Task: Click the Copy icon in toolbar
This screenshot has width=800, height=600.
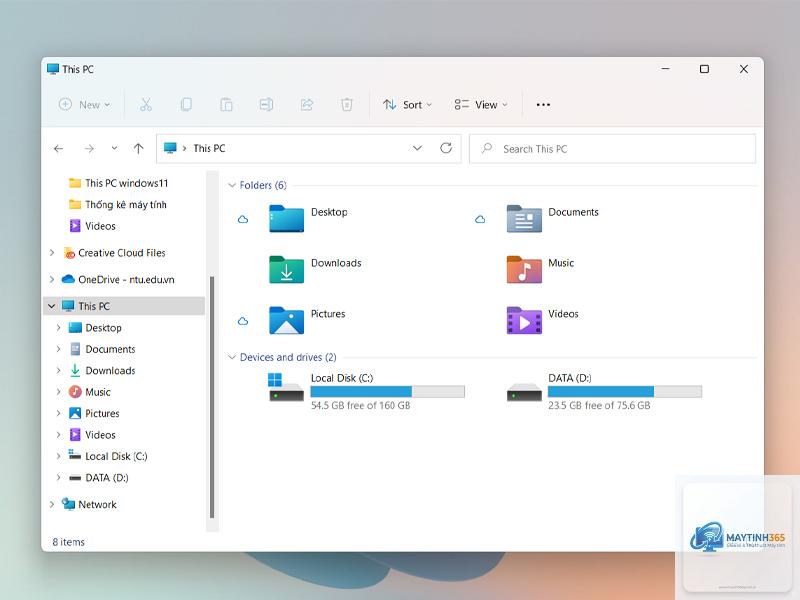Action: point(186,105)
